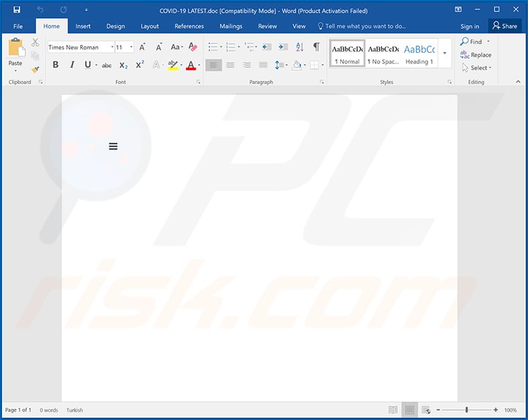Click Sign in link
Viewport: 528px width, 420px height.
pos(469,26)
